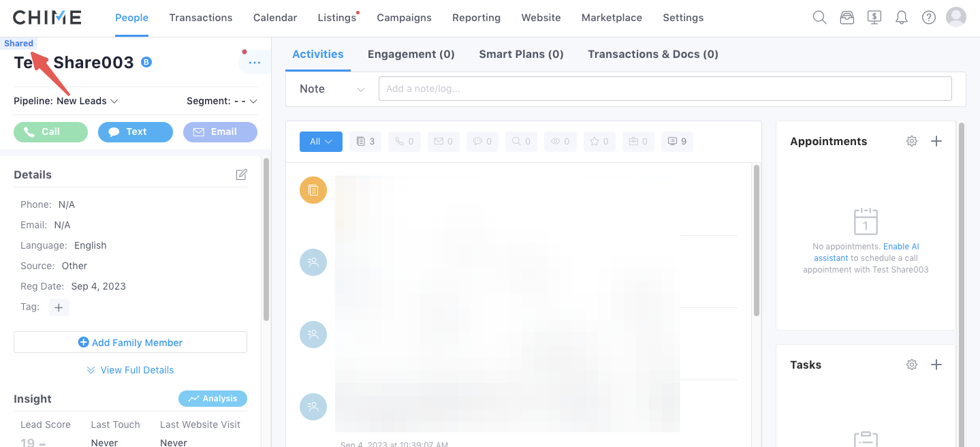
Task: Focus the Add a note/log input field
Action: coord(665,89)
